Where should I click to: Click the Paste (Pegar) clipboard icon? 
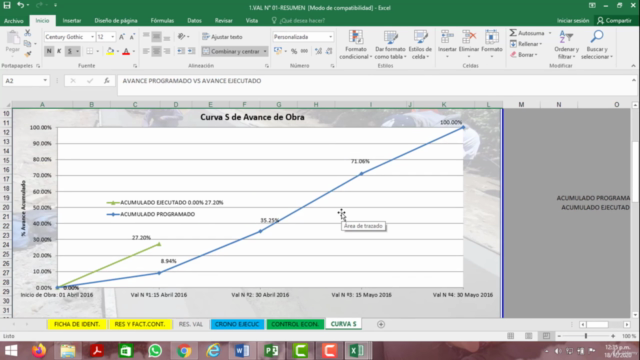tap(13, 38)
